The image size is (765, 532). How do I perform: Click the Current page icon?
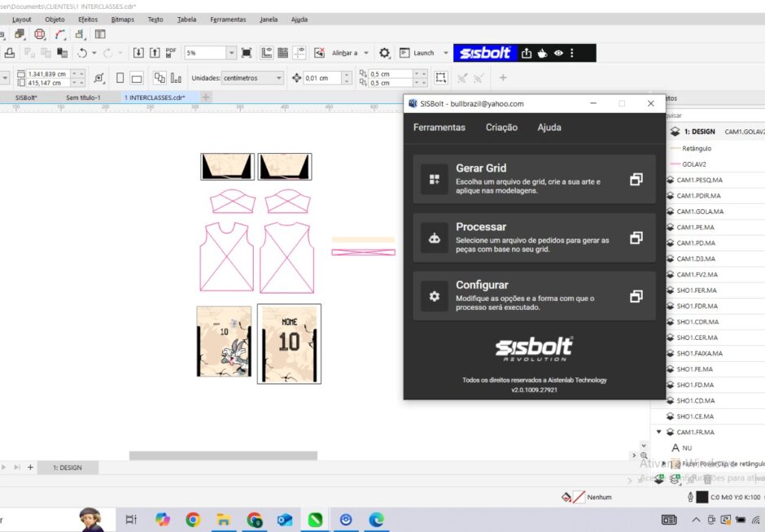point(176,78)
